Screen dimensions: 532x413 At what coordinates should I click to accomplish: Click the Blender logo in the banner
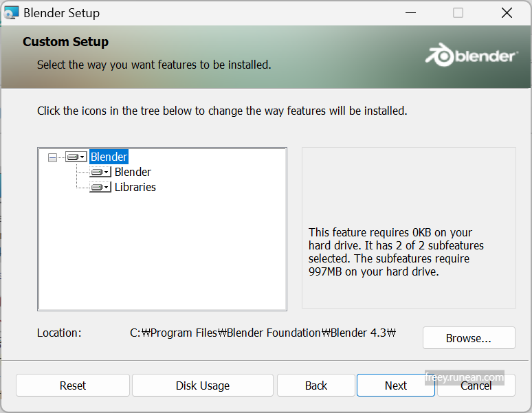tap(472, 55)
